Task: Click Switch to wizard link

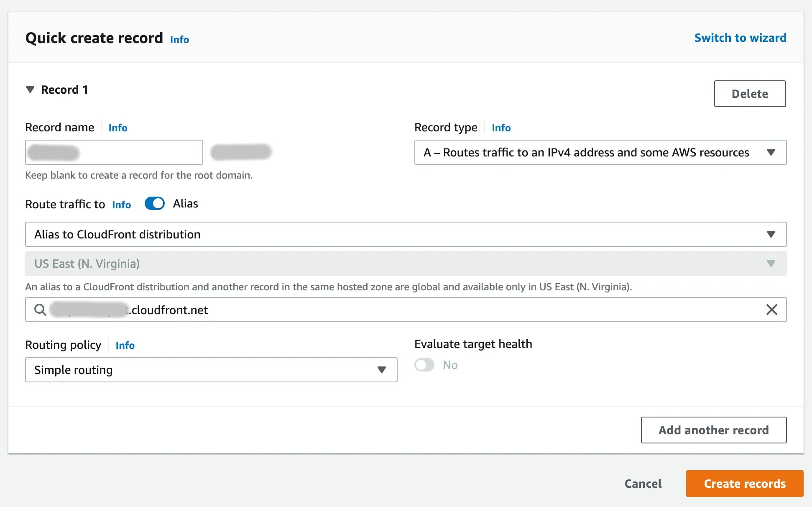Action: [740, 38]
